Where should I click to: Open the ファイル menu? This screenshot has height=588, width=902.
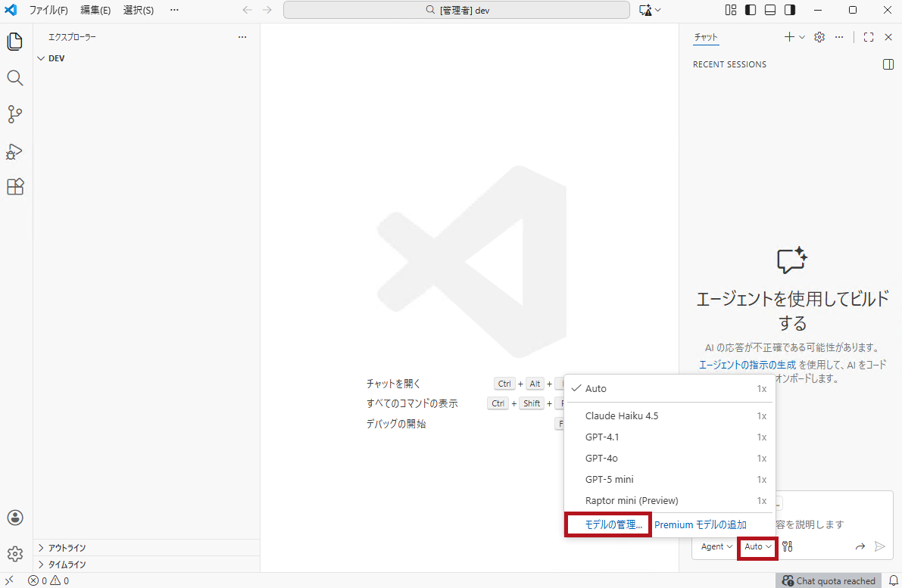pos(48,10)
